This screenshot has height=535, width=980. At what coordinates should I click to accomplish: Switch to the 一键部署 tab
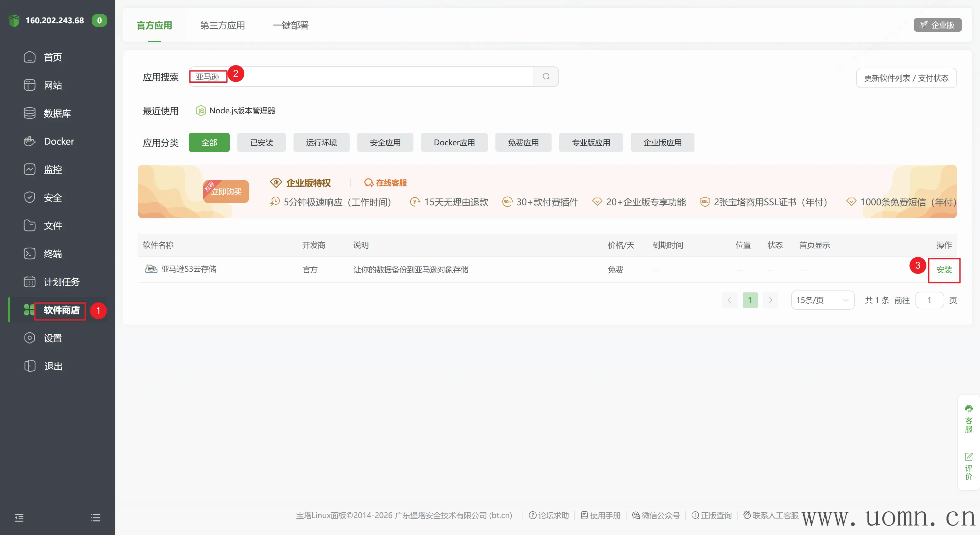coord(291,26)
